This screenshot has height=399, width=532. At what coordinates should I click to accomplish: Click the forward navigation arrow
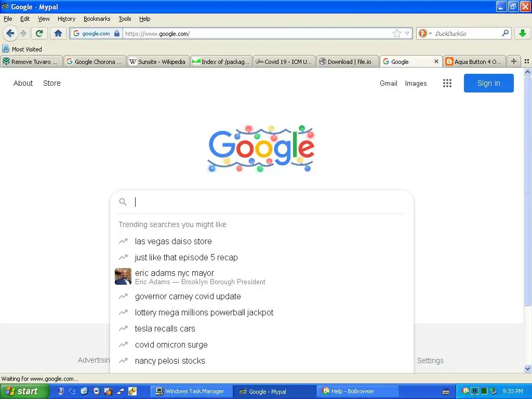pyautogui.click(x=23, y=33)
